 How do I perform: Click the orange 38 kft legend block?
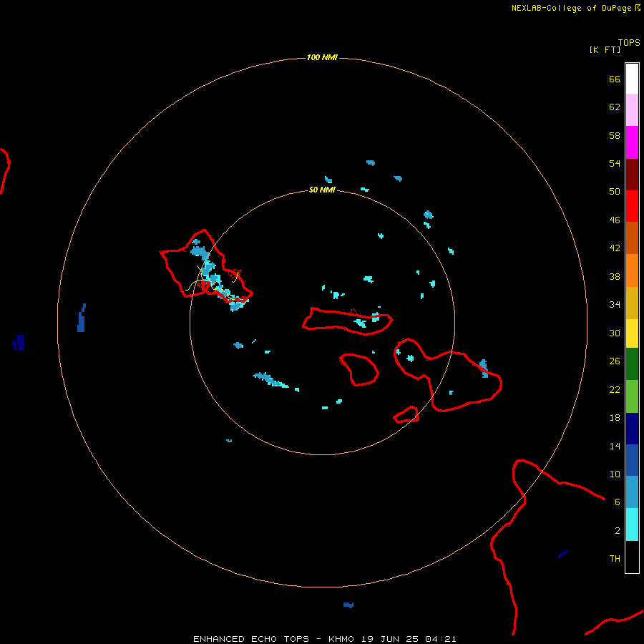[x=632, y=270]
